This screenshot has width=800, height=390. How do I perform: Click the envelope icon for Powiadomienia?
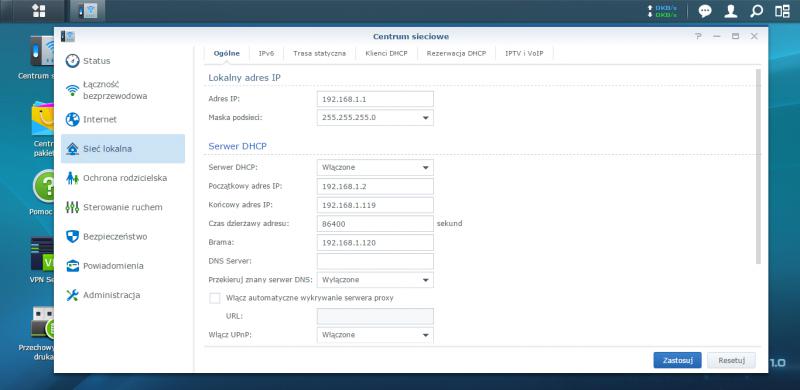pyautogui.click(x=73, y=266)
